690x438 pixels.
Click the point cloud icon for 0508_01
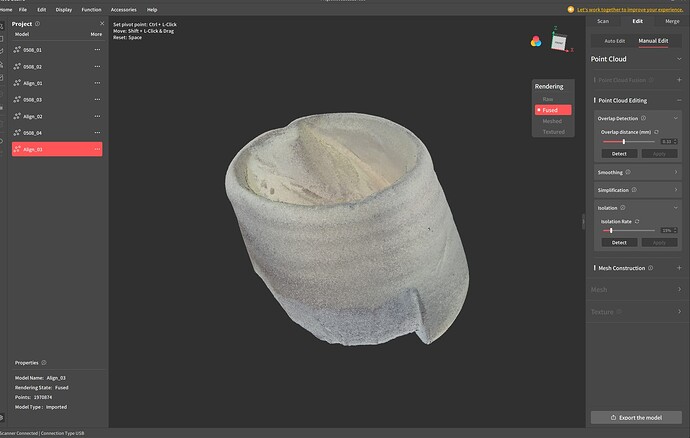(17, 50)
